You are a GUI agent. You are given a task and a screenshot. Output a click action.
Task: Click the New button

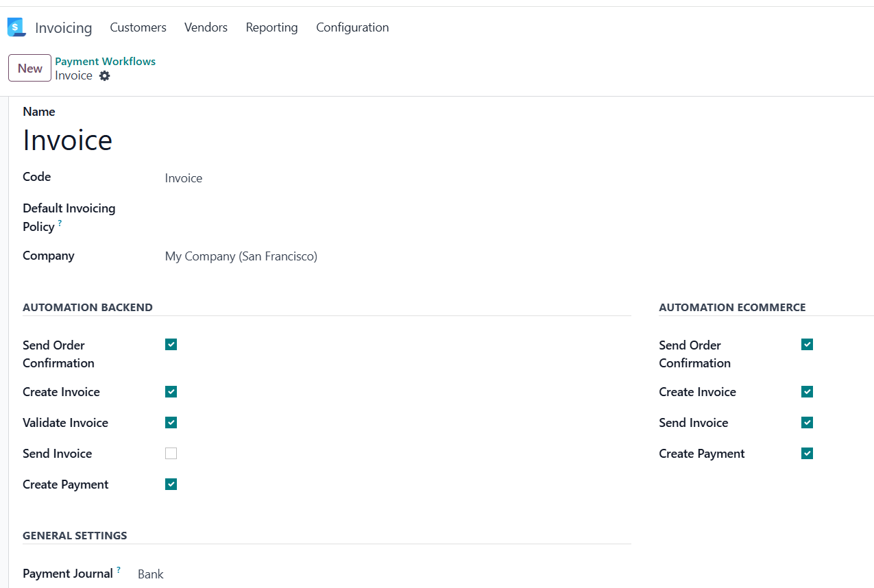[x=29, y=68]
